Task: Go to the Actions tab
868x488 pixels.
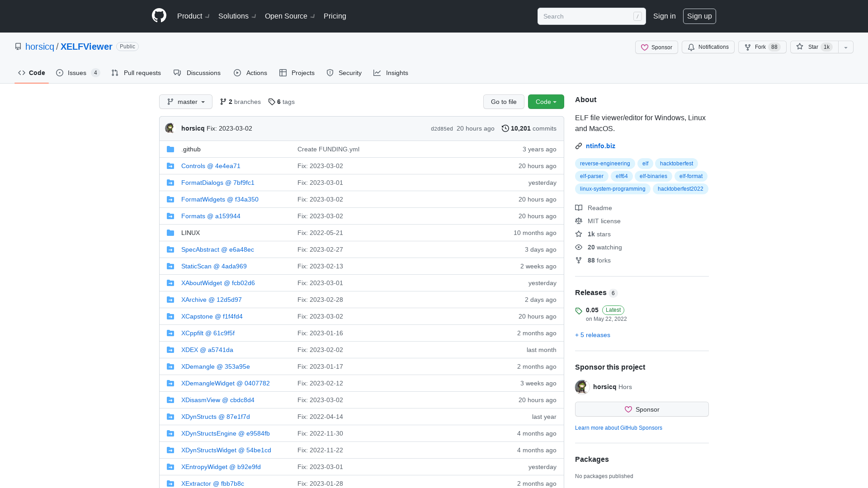Action: (x=250, y=73)
